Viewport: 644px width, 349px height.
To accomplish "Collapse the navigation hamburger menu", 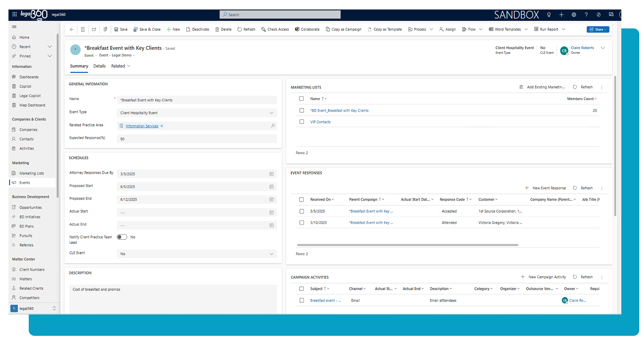I will pos(14,27).
